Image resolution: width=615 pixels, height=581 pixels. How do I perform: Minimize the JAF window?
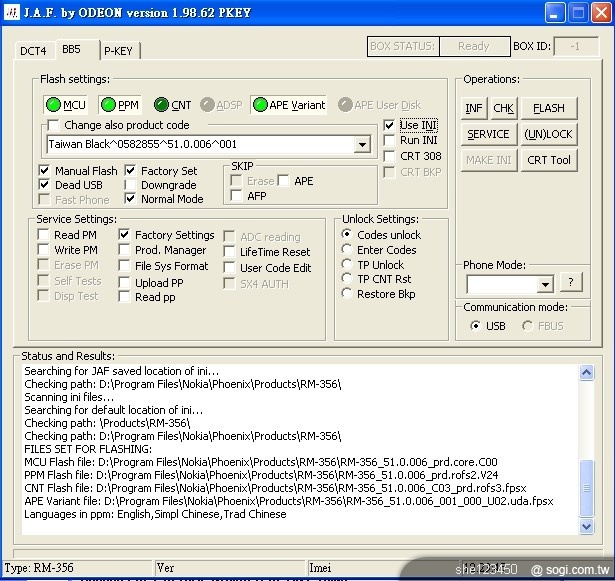[x=555, y=13]
